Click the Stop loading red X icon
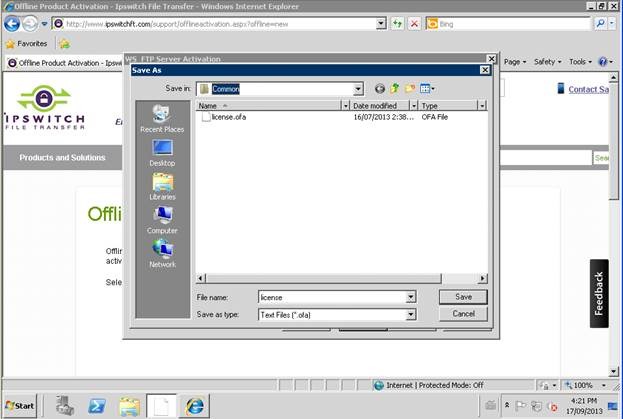The width and height of the screenshot is (623, 419). pos(414,24)
